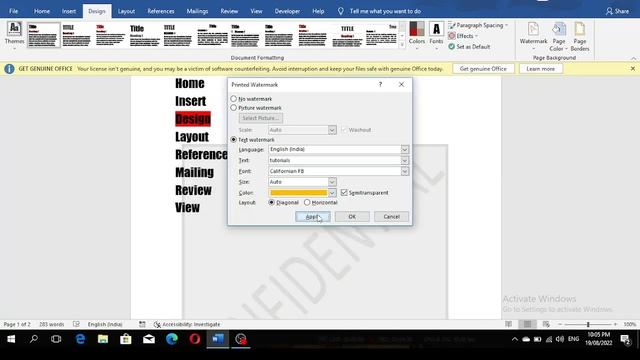640x360 pixels.
Task: Click the Share icon in ribbon
Action: point(609,11)
